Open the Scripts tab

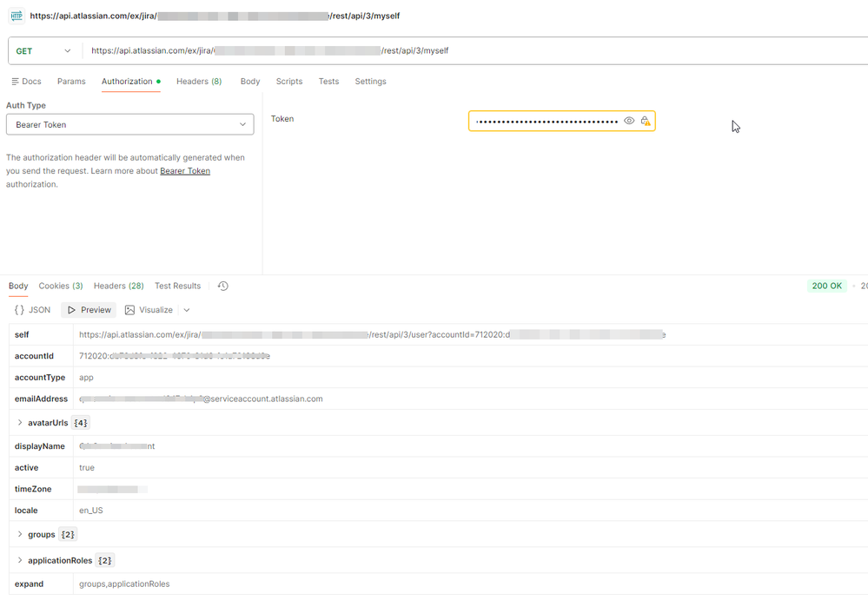pos(288,81)
